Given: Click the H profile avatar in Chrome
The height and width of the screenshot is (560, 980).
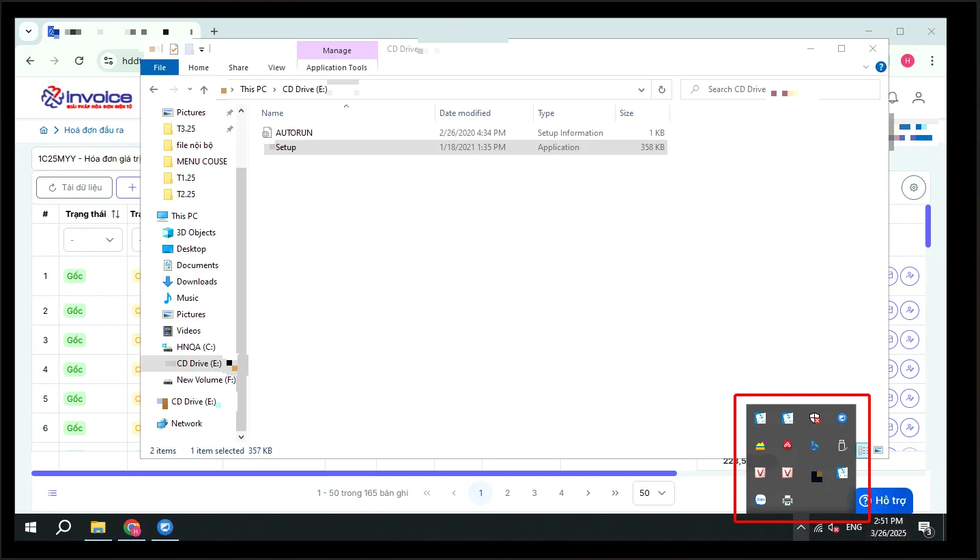Looking at the screenshot, I should pos(908,61).
